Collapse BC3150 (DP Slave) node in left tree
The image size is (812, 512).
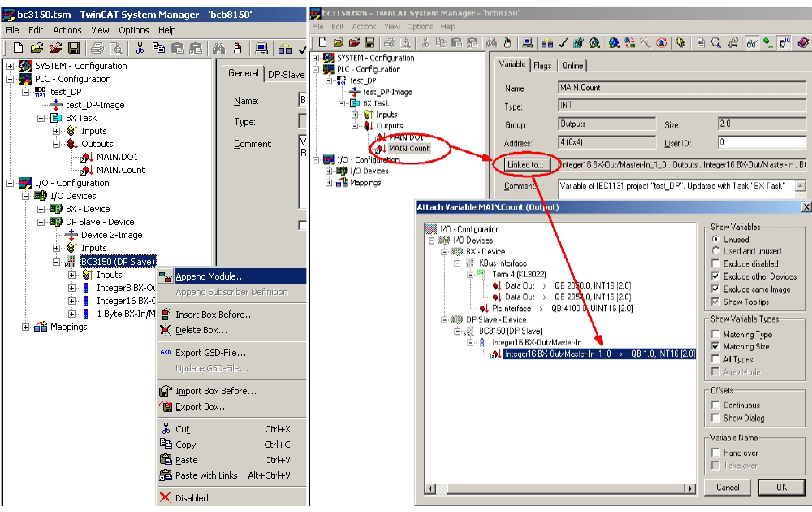(x=57, y=262)
